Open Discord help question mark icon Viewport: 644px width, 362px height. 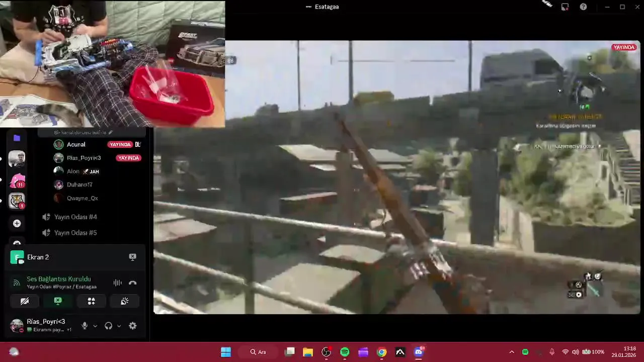click(x=583, y=7)
